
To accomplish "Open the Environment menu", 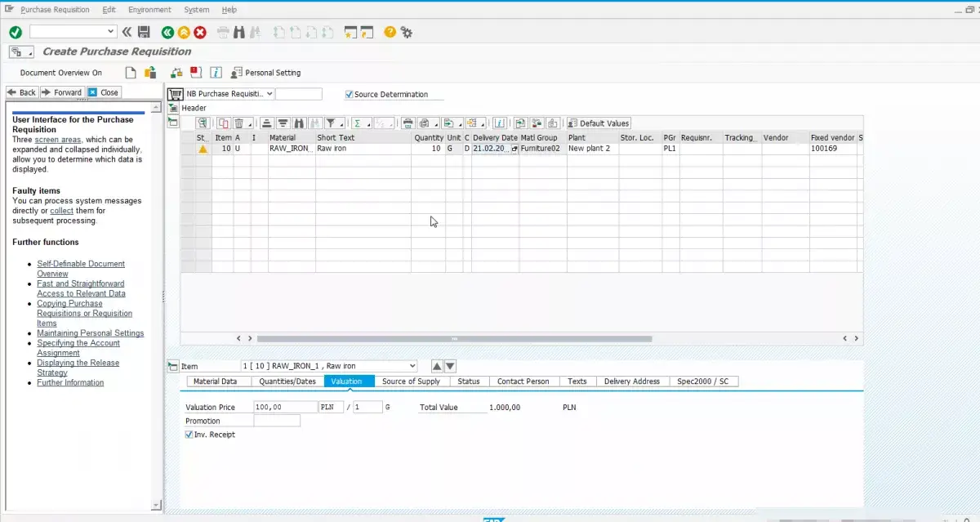I will click(x=149, y=9).
